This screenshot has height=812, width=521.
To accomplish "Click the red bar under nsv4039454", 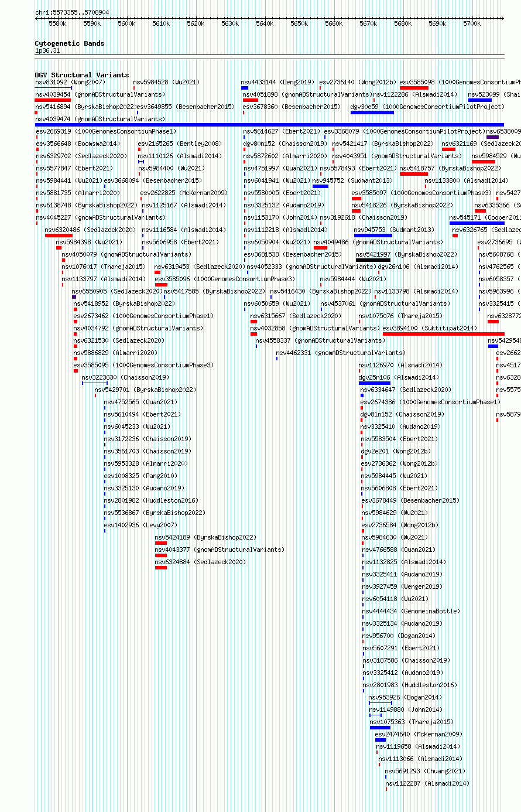I will [53, 100].
